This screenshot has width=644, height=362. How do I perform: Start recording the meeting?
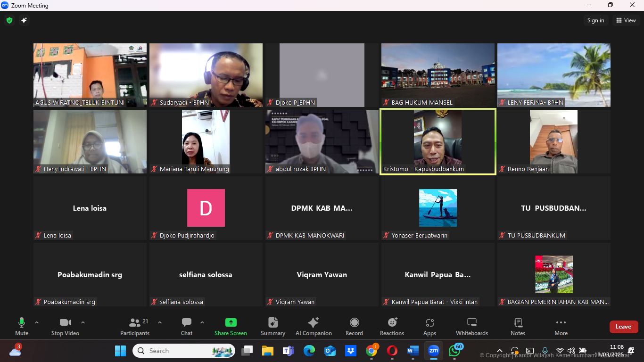click(x=354, y=326)
